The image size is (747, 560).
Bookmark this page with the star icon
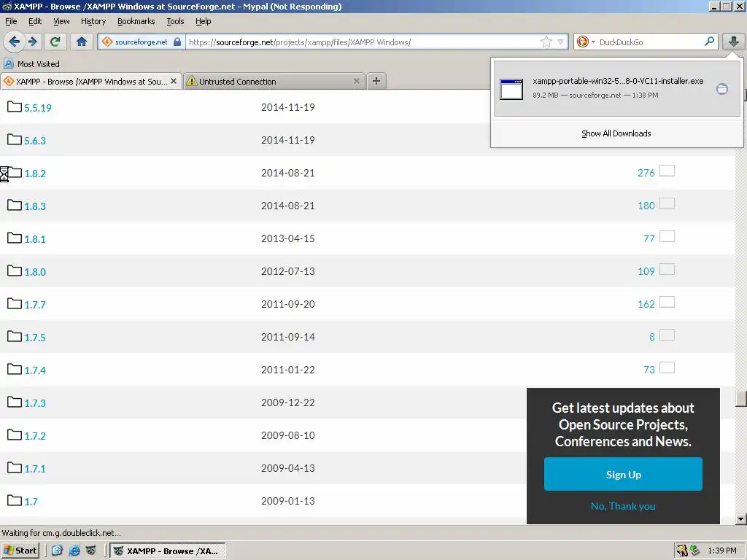click(x=546, y=42)
